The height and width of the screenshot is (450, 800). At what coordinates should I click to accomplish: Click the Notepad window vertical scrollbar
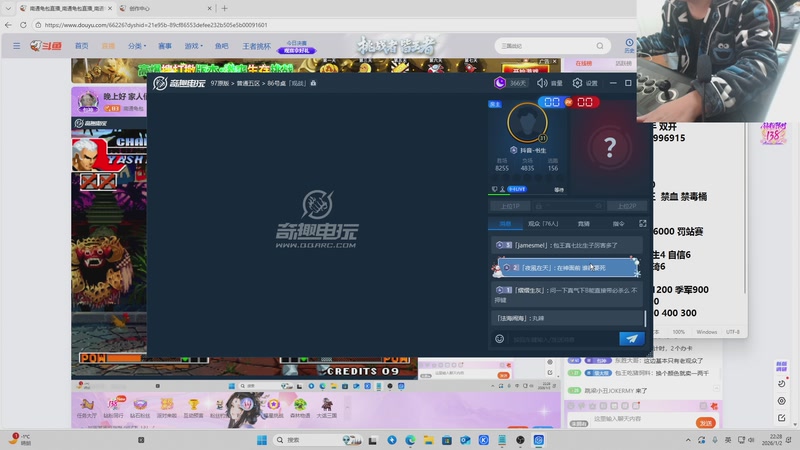pyautogui.click(x=744, y=209)
